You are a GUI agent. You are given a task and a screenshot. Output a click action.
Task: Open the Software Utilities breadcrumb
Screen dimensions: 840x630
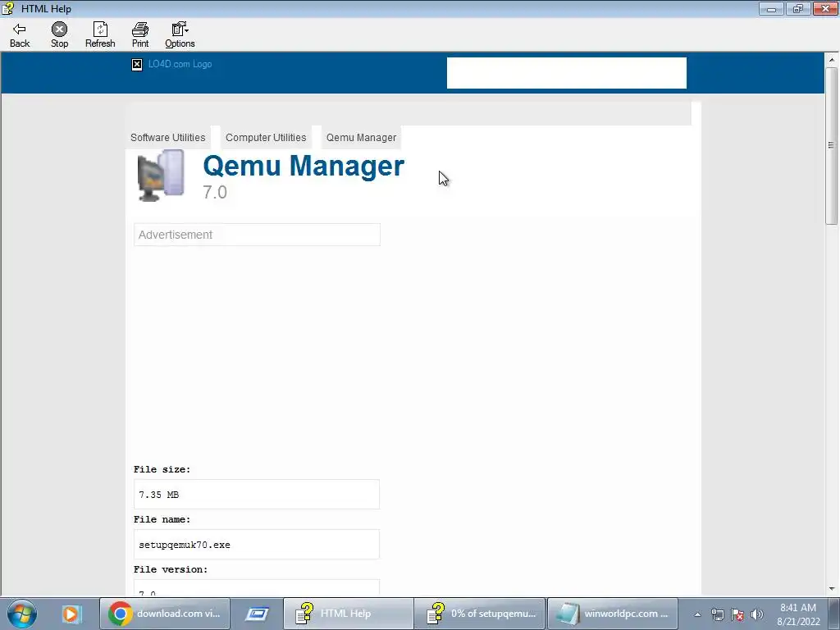167,137
